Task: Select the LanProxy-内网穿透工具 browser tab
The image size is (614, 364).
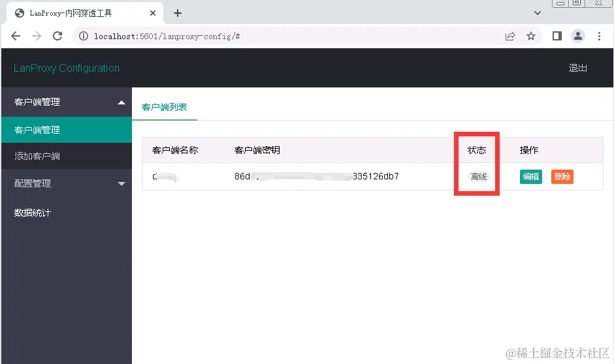Action: pyautogui.click(x=85, y=13)
